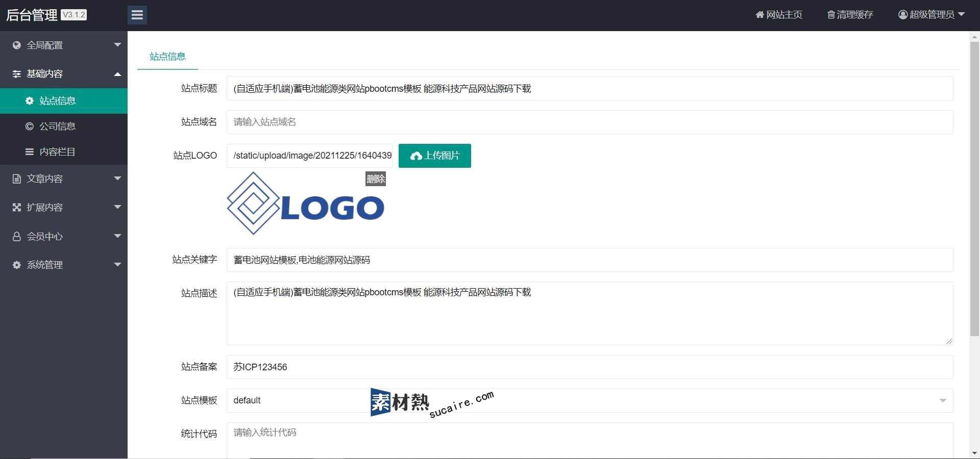Click the copyright icon beside 公司信息
Screen dimensions: 980x459
30,126
